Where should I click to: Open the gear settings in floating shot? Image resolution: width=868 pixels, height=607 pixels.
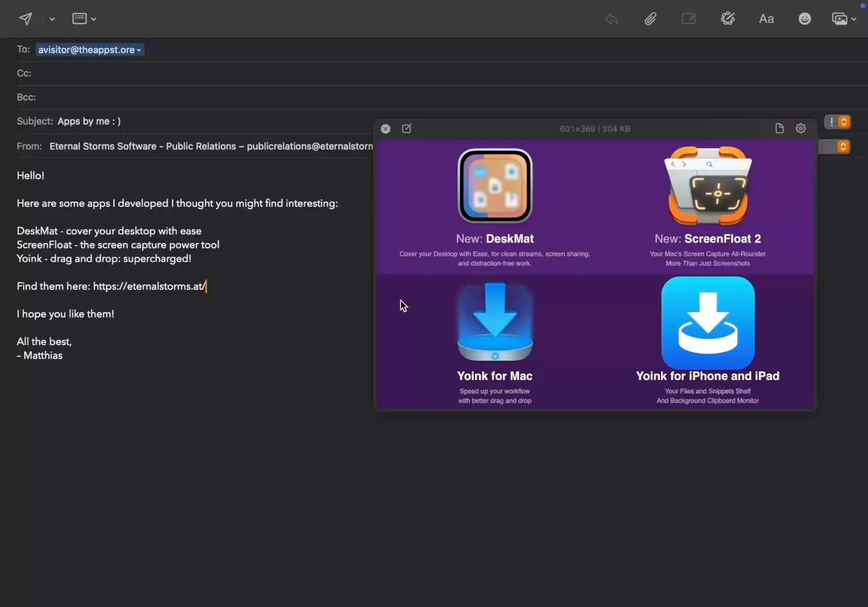801,129
